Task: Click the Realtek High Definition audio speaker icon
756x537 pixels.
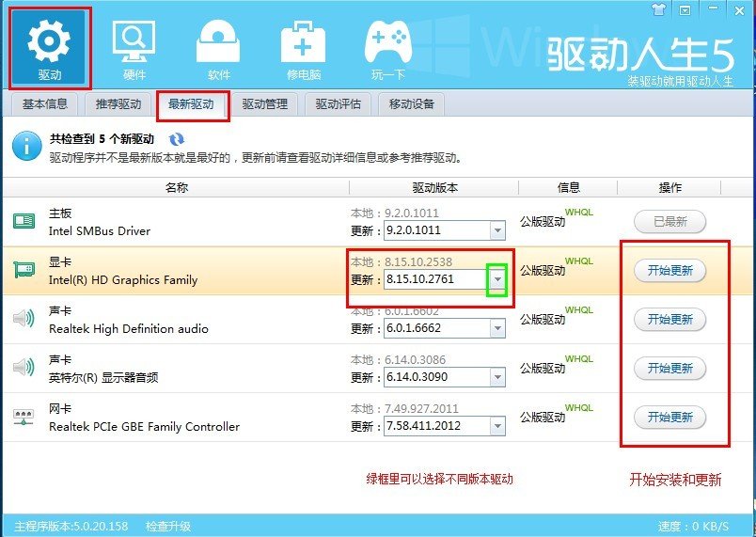Action: point(24,319)
